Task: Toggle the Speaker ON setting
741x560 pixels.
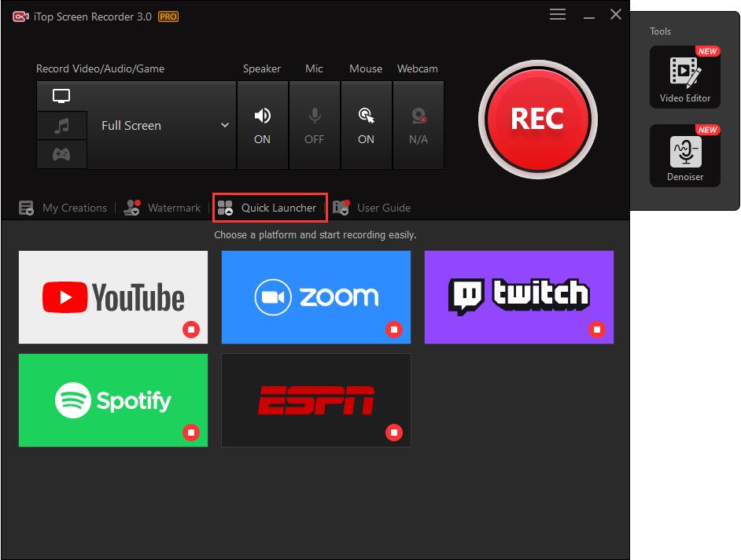Action: click(262, 125)
